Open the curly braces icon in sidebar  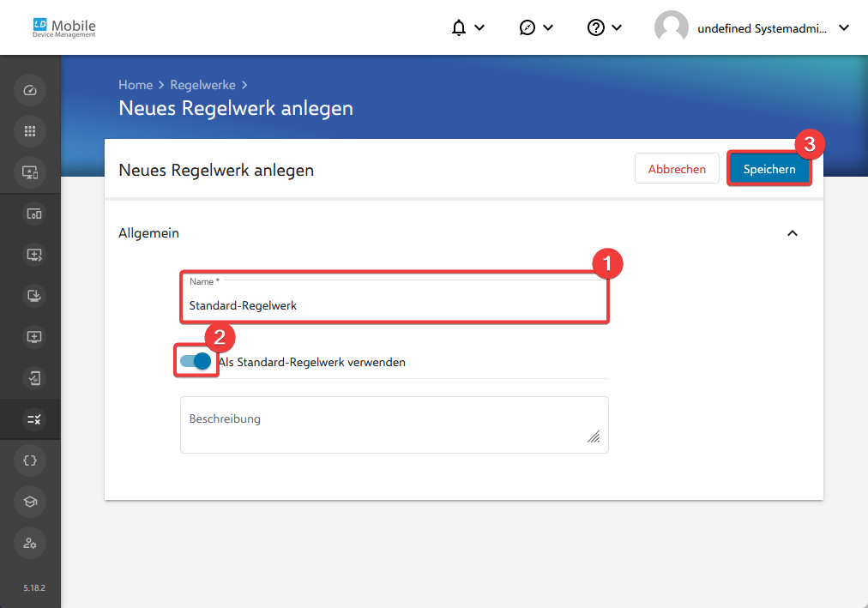(x=30, y=461)
